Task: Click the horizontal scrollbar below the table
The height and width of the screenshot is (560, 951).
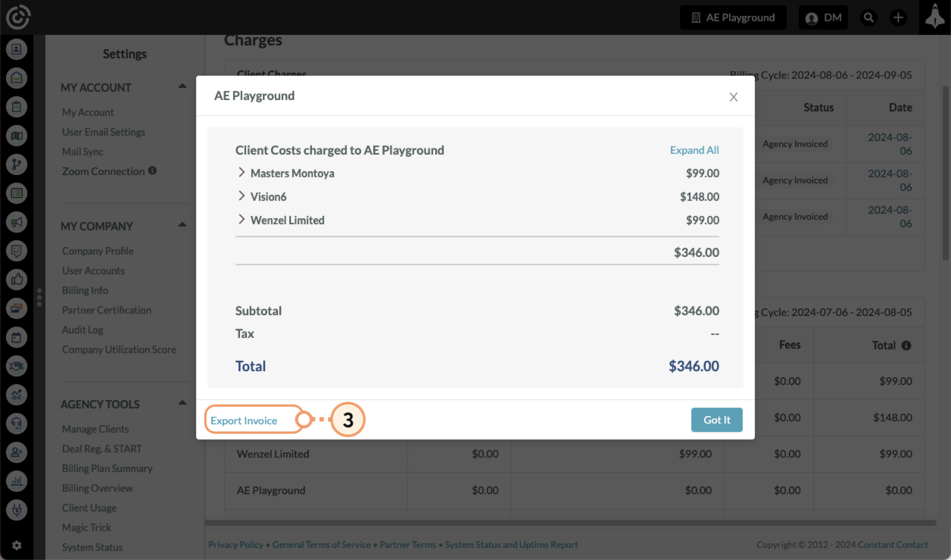Action: tap(571, 523)
